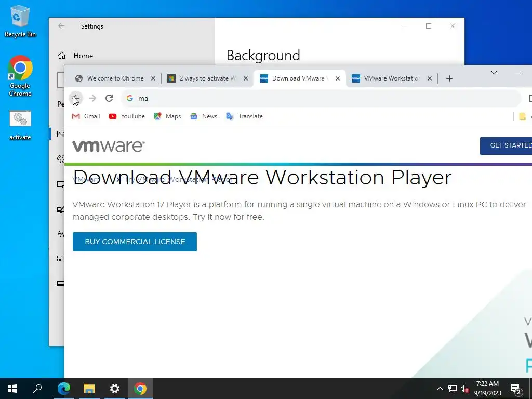Select the Settings window title
The image size is (532, 399).
click(x=92, y=26)
